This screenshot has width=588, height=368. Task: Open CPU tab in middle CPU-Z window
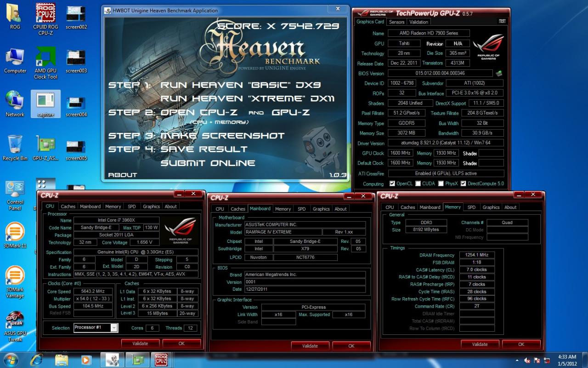(220, 209)
